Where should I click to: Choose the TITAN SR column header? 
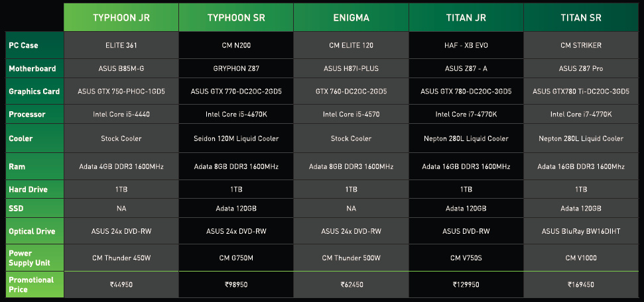(x=581, y=17)
